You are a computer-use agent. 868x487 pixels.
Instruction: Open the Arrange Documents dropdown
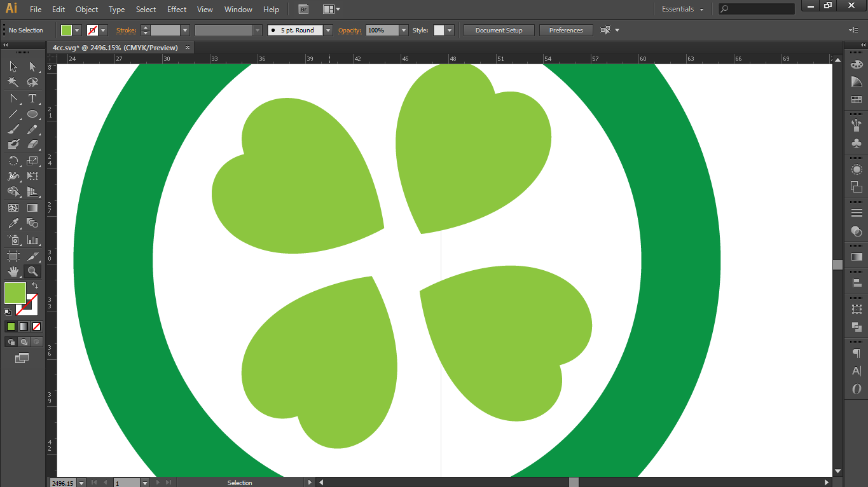click(x=331, y=9)
